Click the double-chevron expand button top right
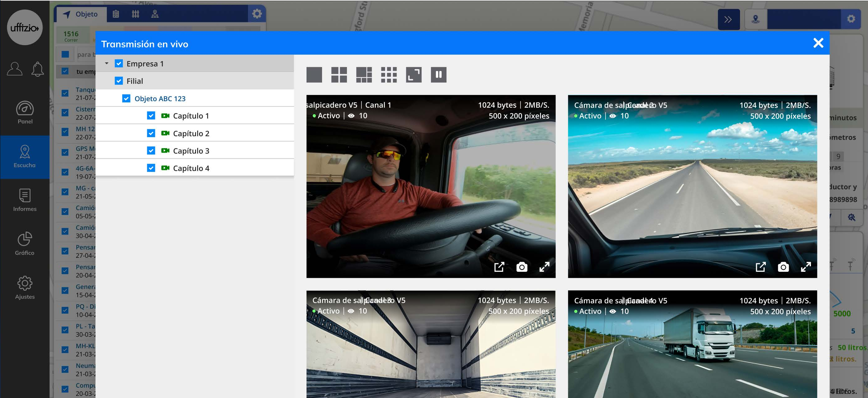Image resolution: width=868 pixels, height=398 pixels. [x=728, y=20]
